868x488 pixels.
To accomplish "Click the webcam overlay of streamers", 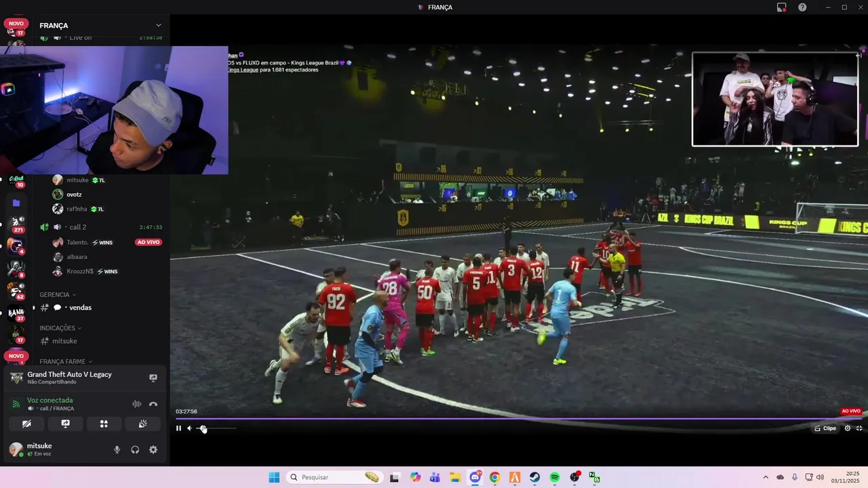I will [775, 99].
